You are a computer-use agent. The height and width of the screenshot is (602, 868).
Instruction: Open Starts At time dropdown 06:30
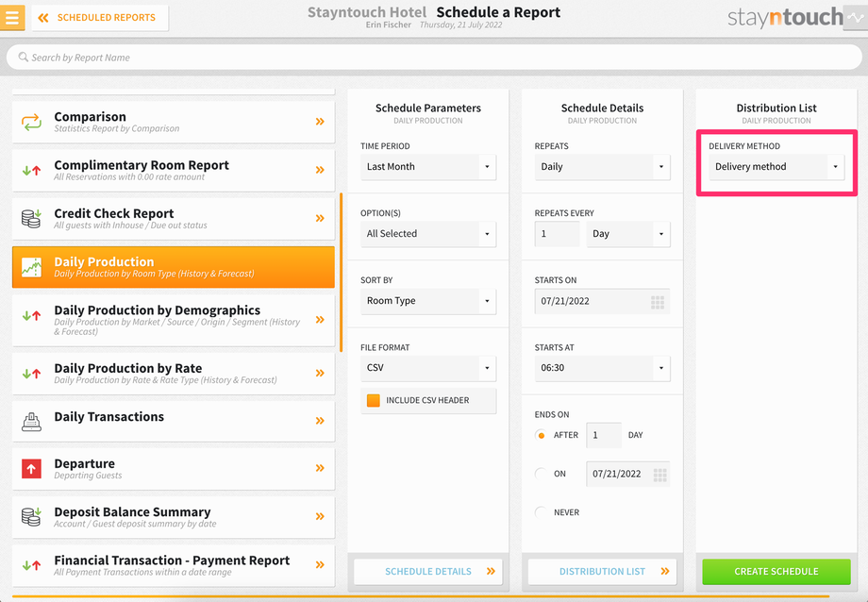tap(602, 368)
